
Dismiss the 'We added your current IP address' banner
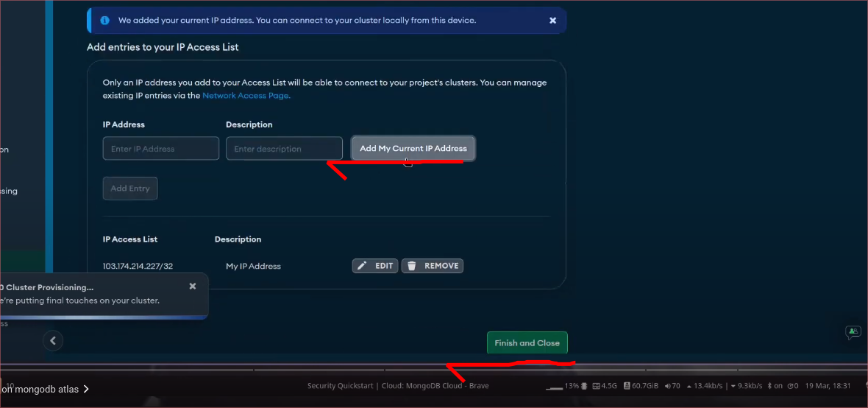[552, 21]
